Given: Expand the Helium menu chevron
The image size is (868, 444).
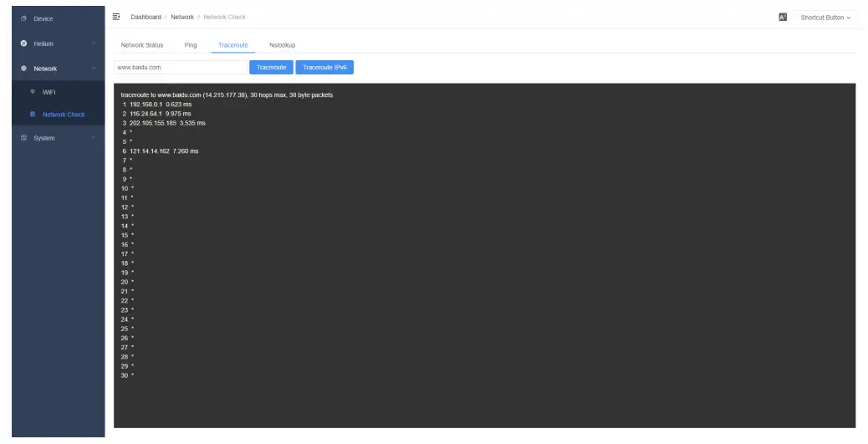Looking at the screenshot, I should (x=93, y=43).
